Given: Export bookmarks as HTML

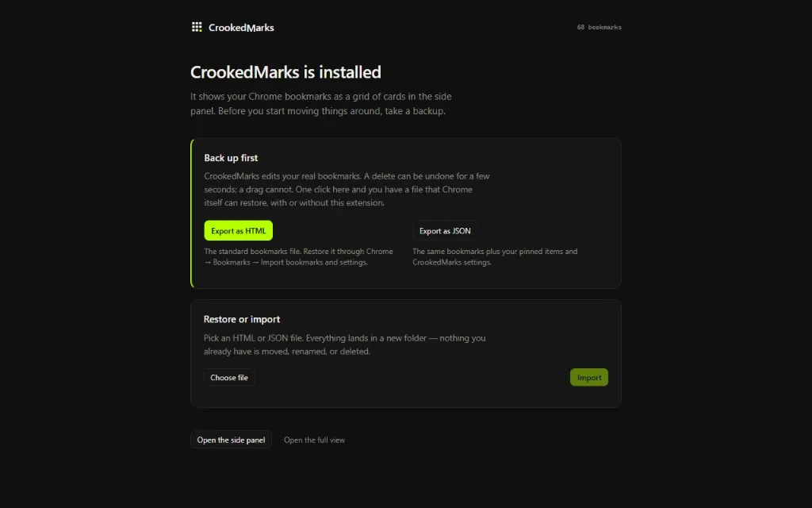Looking at the screenshot, I should [238, 231].
